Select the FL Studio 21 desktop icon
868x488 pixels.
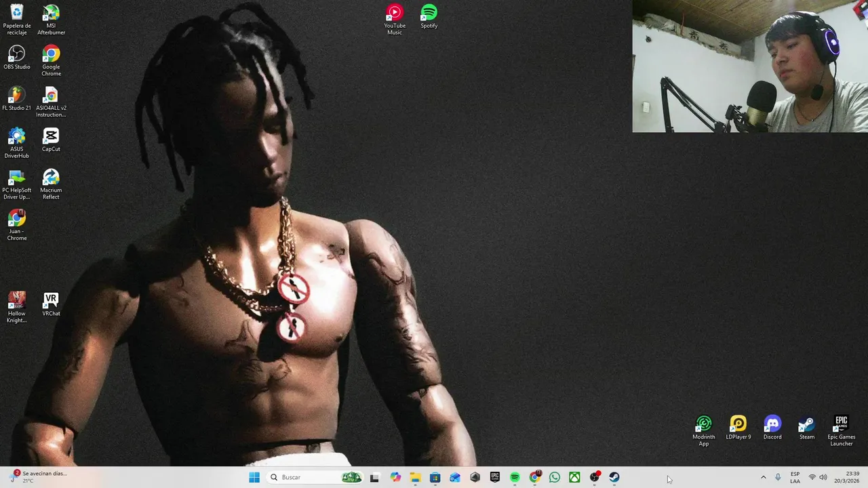pos(17,99)
